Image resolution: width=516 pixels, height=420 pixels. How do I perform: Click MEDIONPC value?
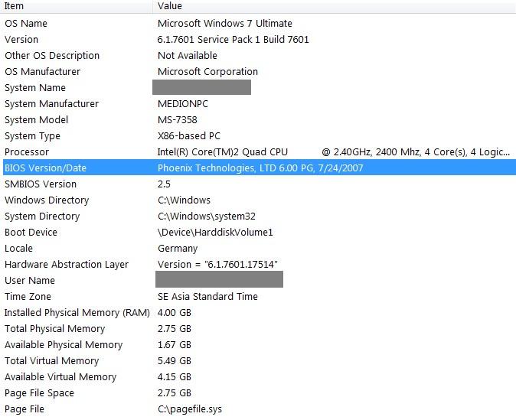(183, 104)
